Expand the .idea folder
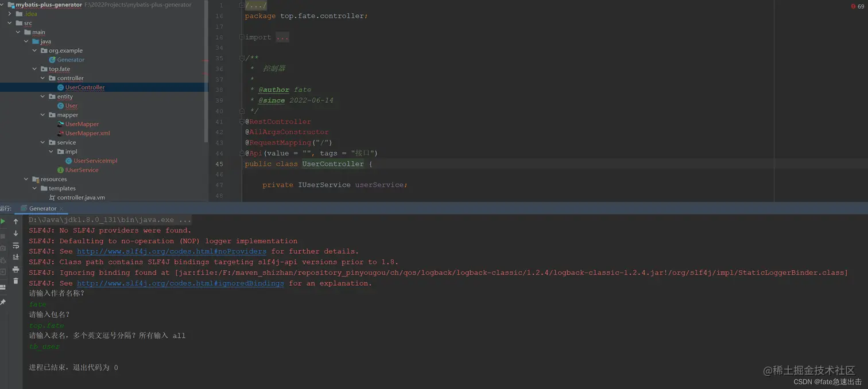 tap(10, 14)
